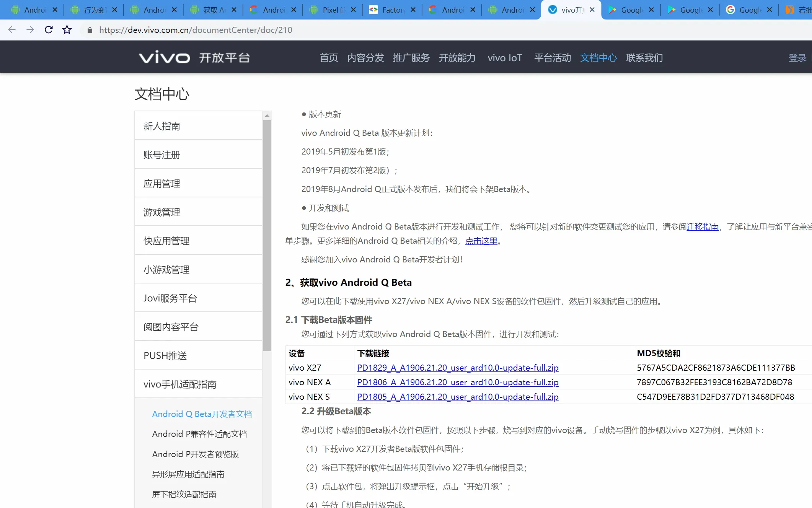Open 推广服务 navigation item
812x508 pixels.
coord(411,58)
